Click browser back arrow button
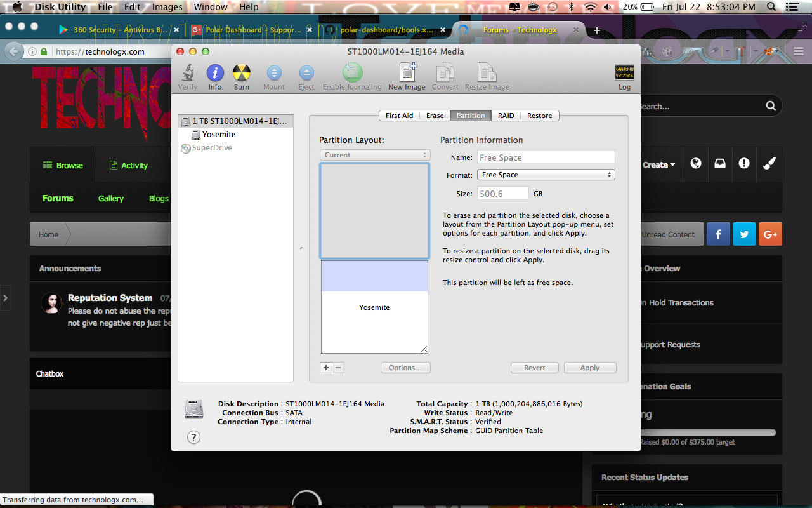Screen dimensions: 812x508 [13, 51]
